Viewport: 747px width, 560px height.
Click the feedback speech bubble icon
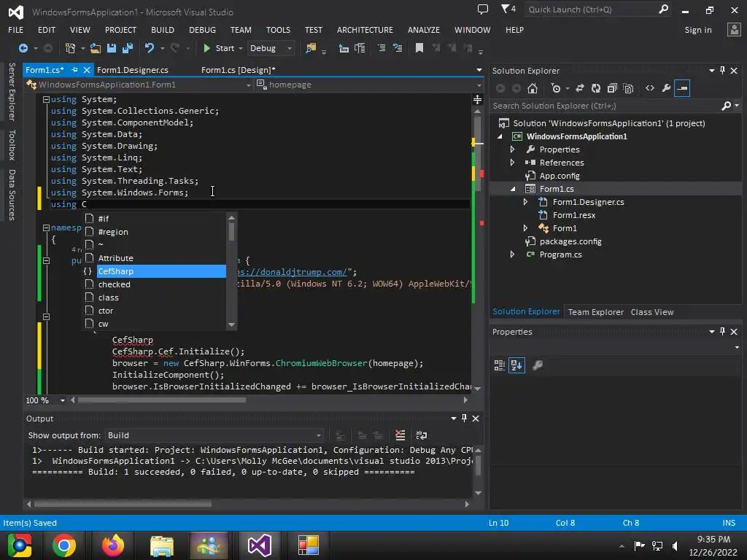point(483,9)
